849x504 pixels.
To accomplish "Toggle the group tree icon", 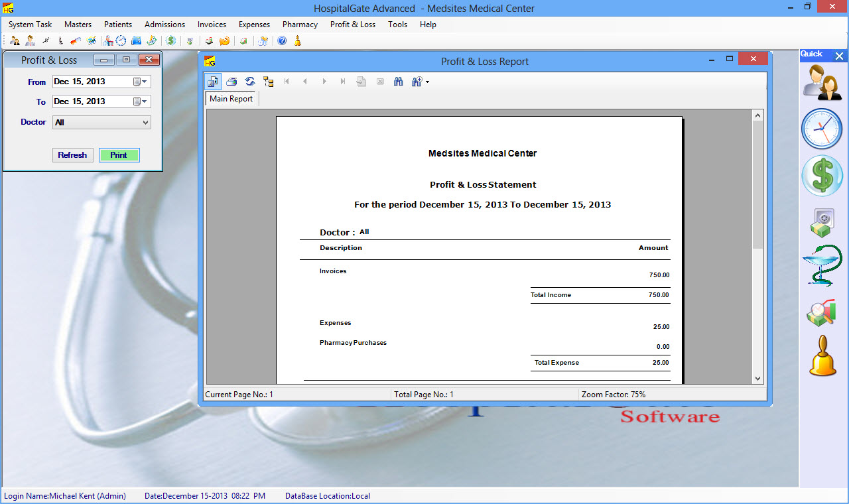I will coord(269,82).
